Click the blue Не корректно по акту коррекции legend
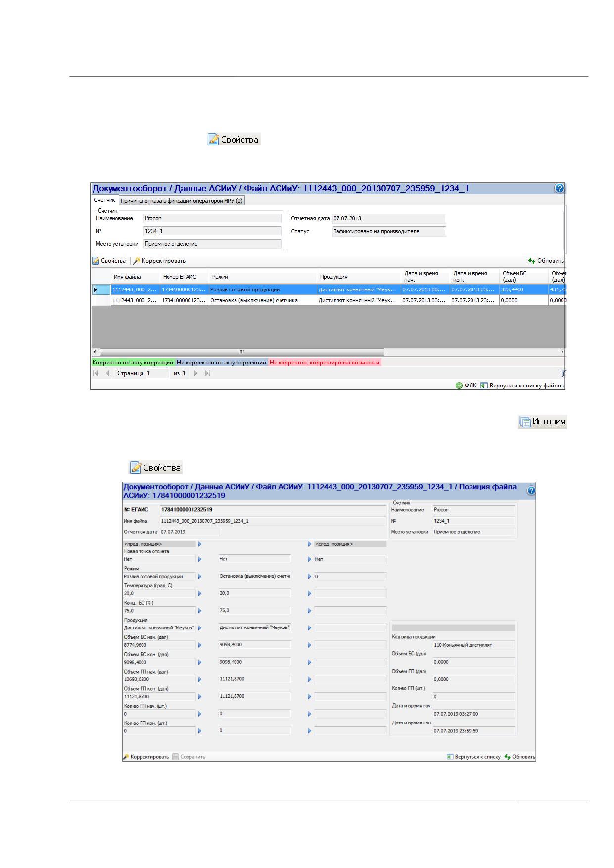This screenshot has height=868, width=614. [222, 362]
